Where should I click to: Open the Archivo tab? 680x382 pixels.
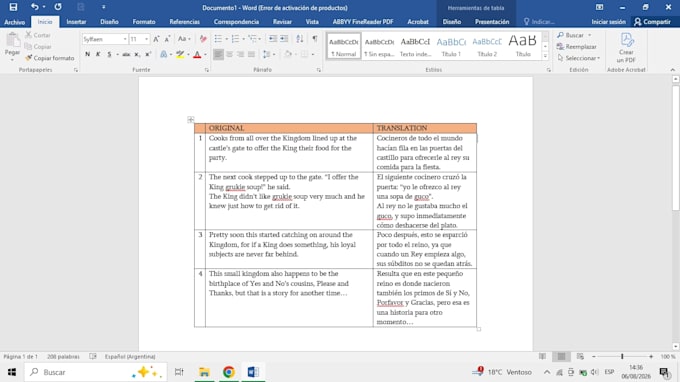(15, 22)
